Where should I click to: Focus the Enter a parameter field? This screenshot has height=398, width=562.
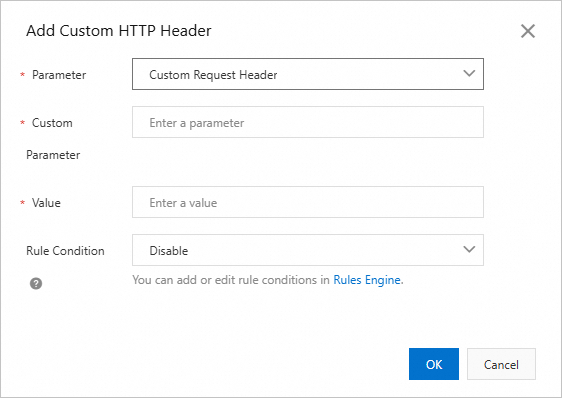[308, 122]
